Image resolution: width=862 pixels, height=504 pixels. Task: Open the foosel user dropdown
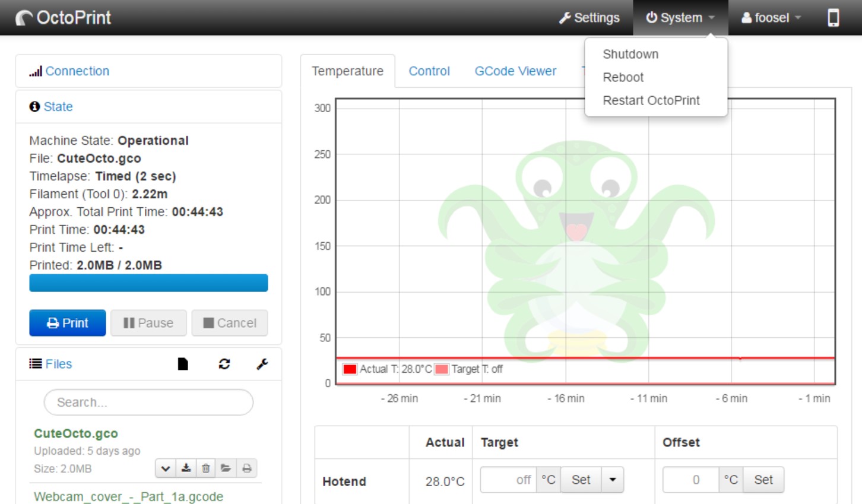click(771, 18)
